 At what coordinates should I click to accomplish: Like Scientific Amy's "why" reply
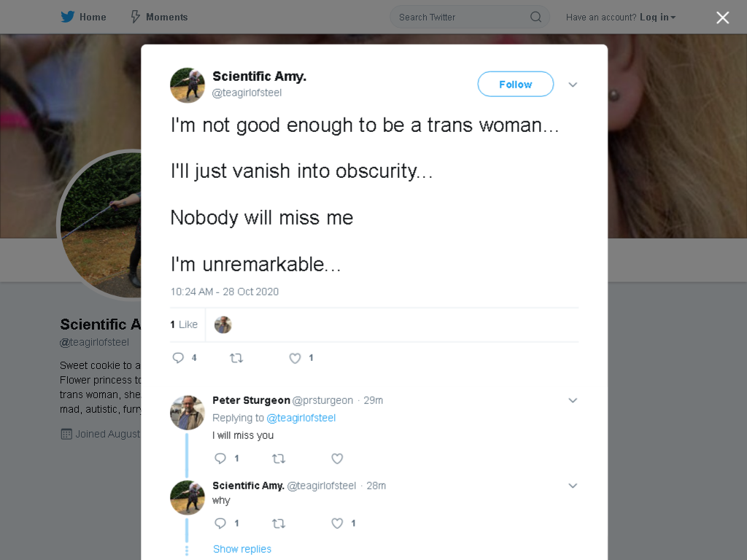(x=337, y=524)
